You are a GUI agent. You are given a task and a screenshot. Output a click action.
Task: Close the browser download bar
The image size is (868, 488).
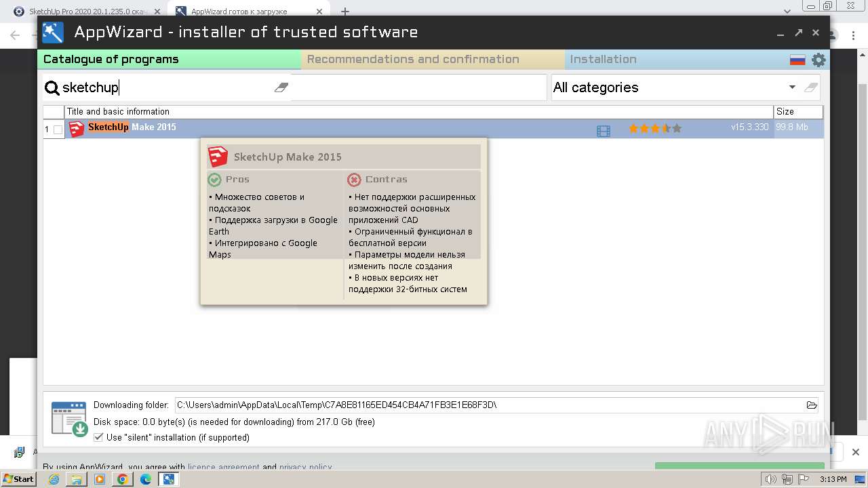(x=855, y=452)
